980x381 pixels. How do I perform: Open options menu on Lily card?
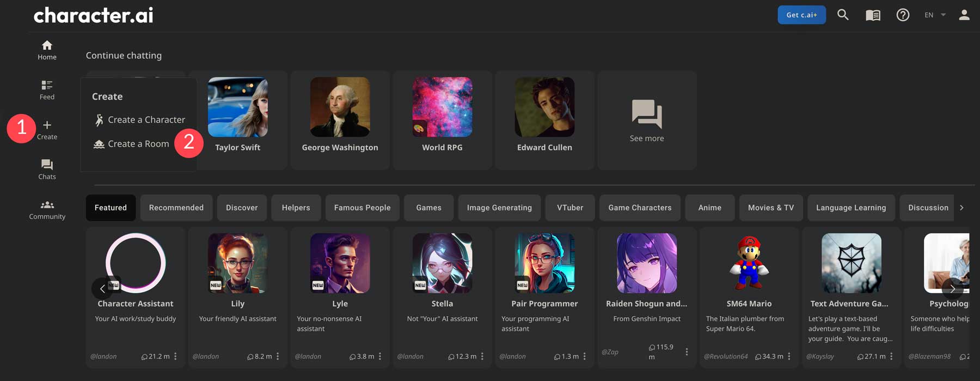(278, 356)
